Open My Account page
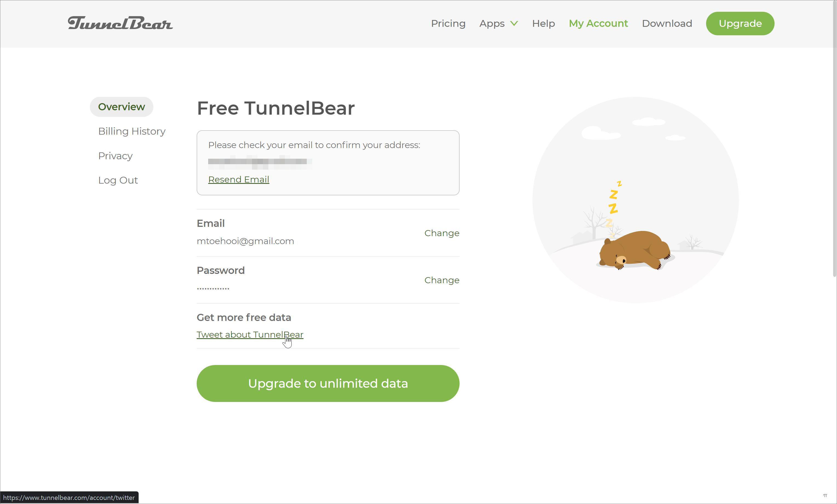 pyautogui.click(x=598, y=24)
